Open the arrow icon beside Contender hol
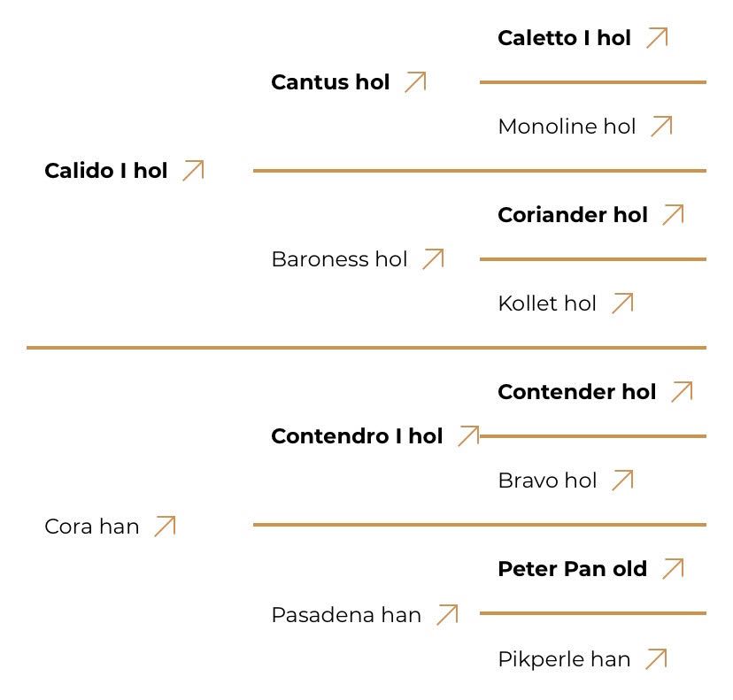This screenshot has height=700, width=733. (682, 391)
